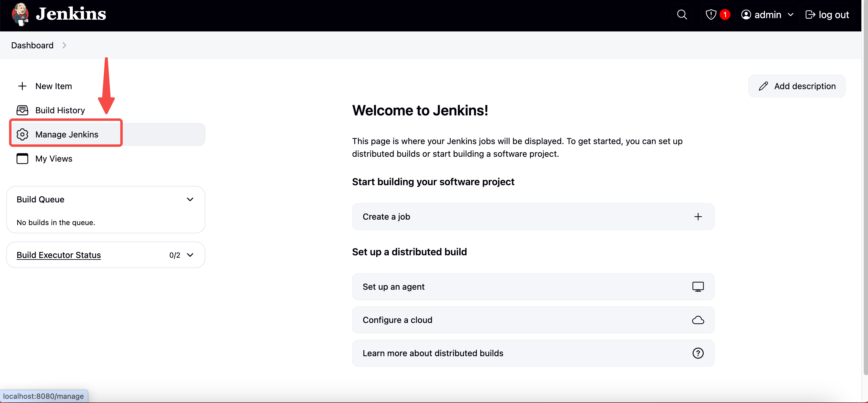Click the localhost:8080/manage status bar URL
Viewport: 868px width, 403px height.
tap(44, 396)
